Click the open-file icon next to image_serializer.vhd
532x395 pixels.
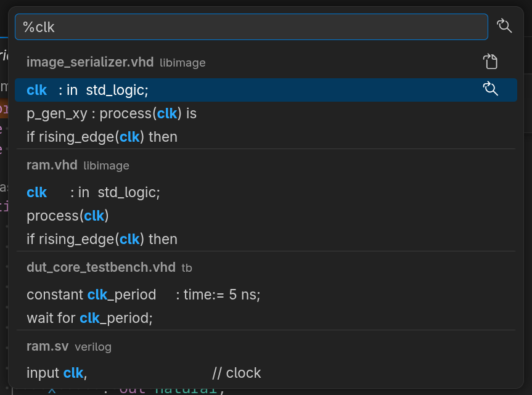click(491, 62)
